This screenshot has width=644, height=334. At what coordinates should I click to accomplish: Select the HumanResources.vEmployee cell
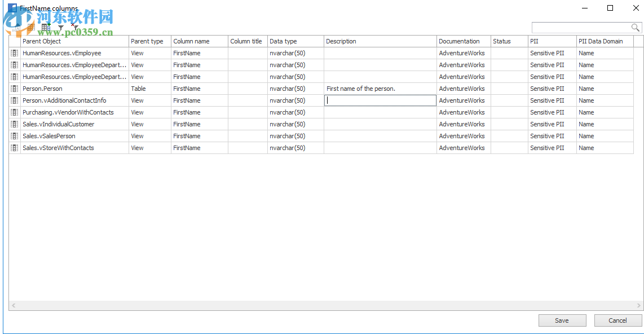pos(74,53)
